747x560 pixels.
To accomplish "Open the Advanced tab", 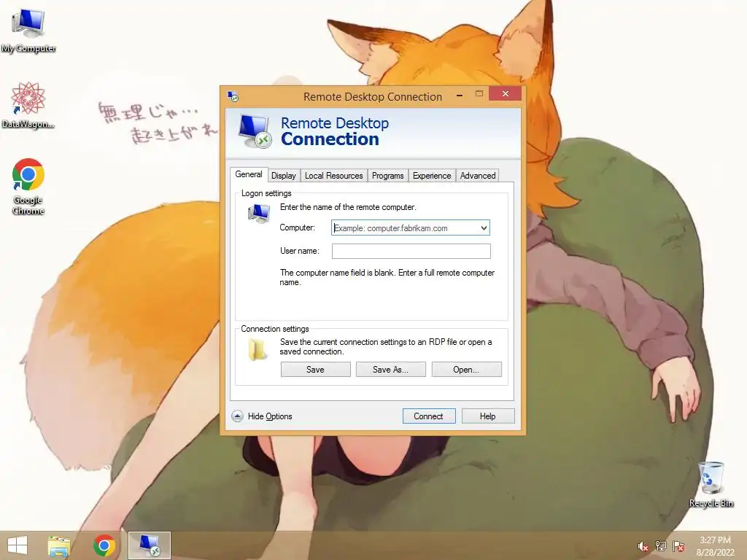I will pyautogui.click(x=478, y=176).
